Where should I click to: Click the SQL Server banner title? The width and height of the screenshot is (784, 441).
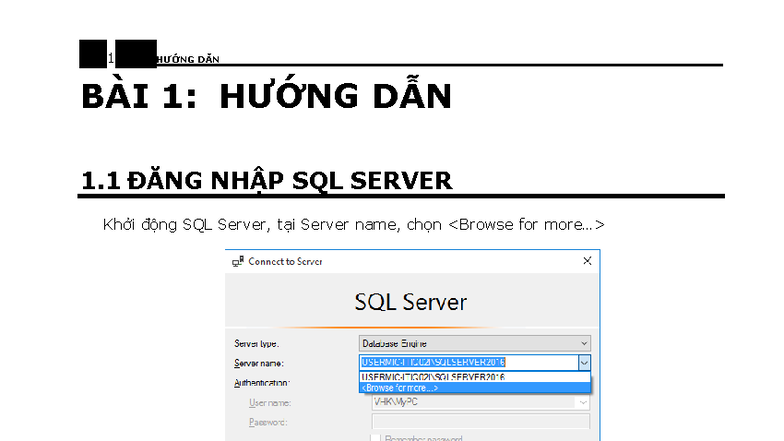pyautogui.click(x=410, y=302)
